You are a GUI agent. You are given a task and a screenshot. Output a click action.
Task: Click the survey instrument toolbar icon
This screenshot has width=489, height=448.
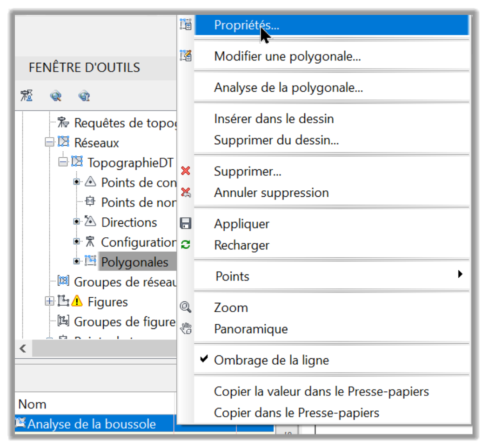pos(27,95)
